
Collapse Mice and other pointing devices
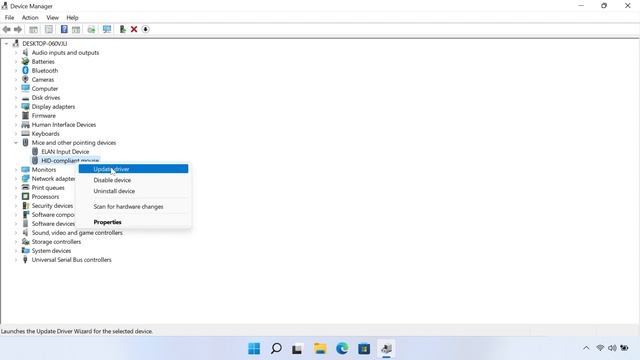click(16, 143)
